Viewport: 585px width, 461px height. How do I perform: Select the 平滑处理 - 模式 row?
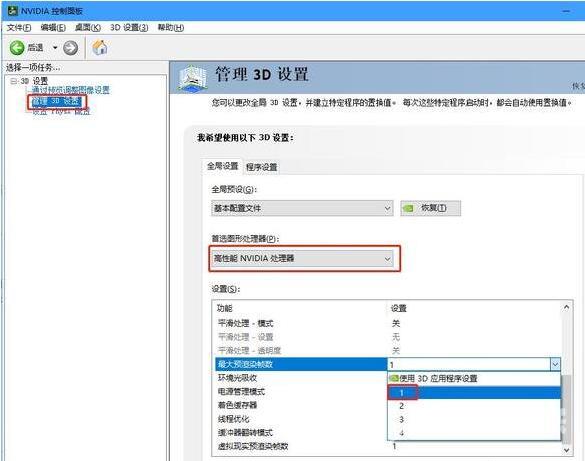click(x=387, y=323)
